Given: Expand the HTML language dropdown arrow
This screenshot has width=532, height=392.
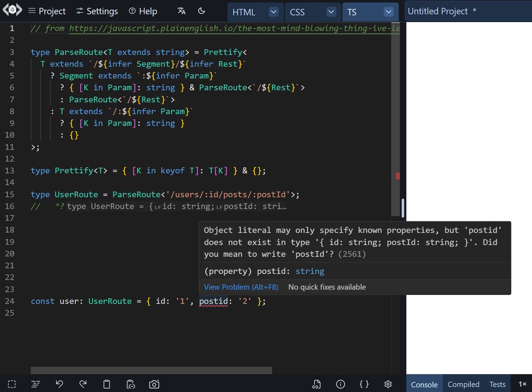Looking at the screenshot, I should click(x=274, y=12).
